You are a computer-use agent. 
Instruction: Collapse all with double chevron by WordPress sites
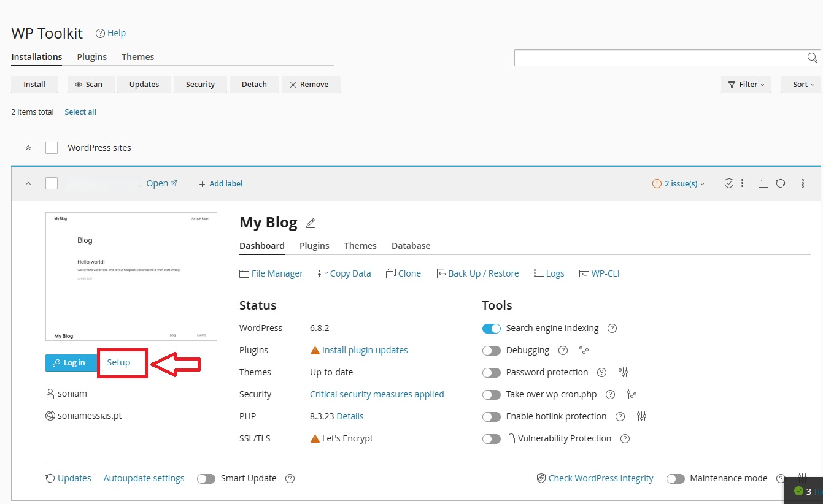28,148
